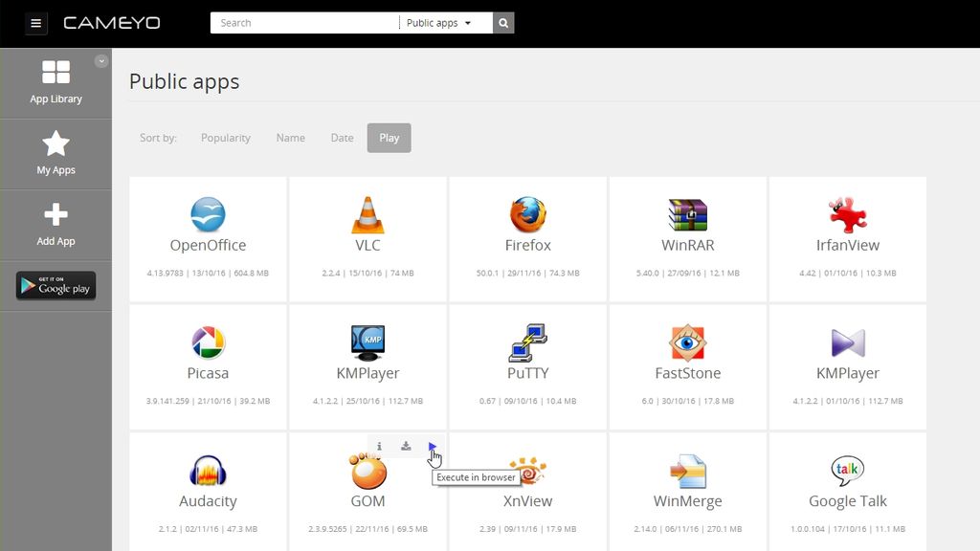Screen dimensions: 980x551
Task: Sort apps by Popularity
Action: click(x=226, y=138)
